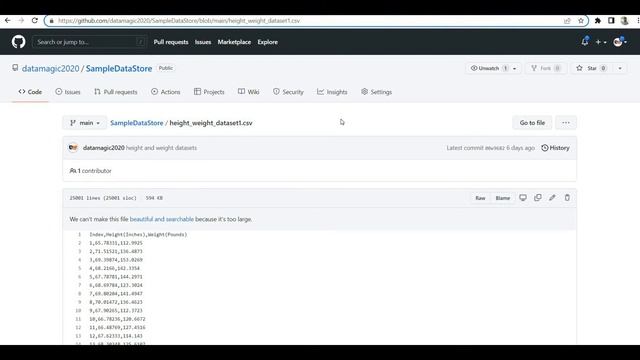640x360 pixels.
Task: Open the height and weight datasets commit message
Action: pos(162,148)
